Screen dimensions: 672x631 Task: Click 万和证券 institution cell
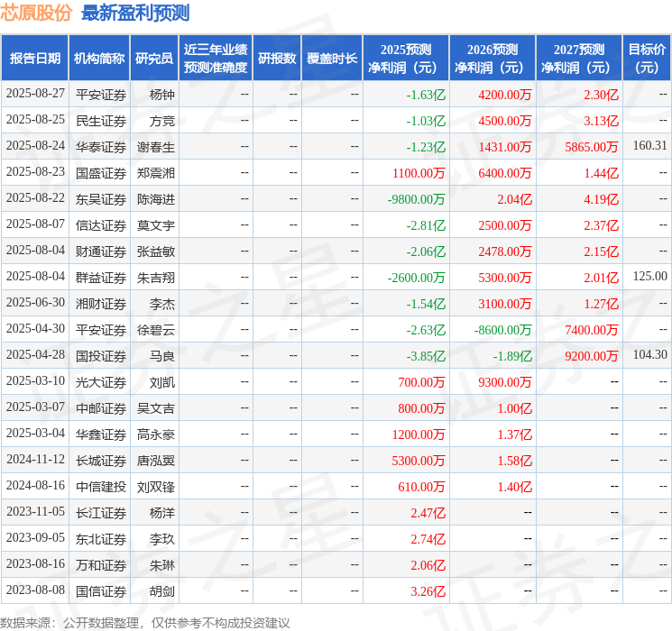tap(101, 565)
